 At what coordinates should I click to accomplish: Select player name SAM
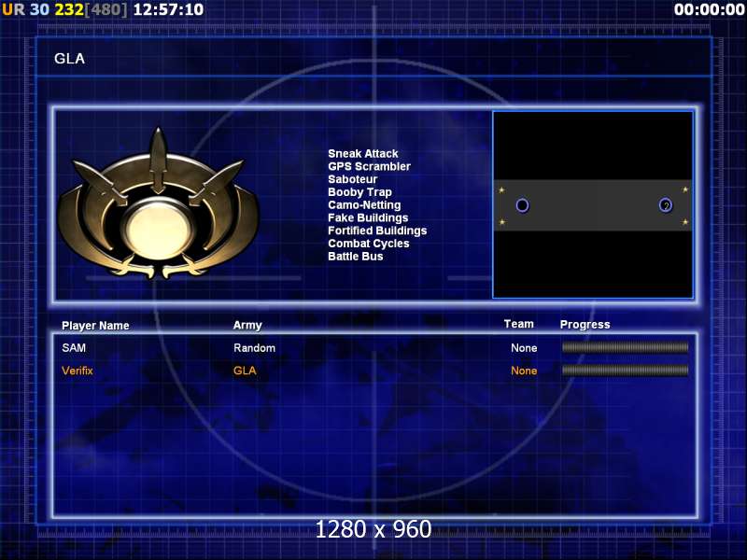(x=74, y=347)
